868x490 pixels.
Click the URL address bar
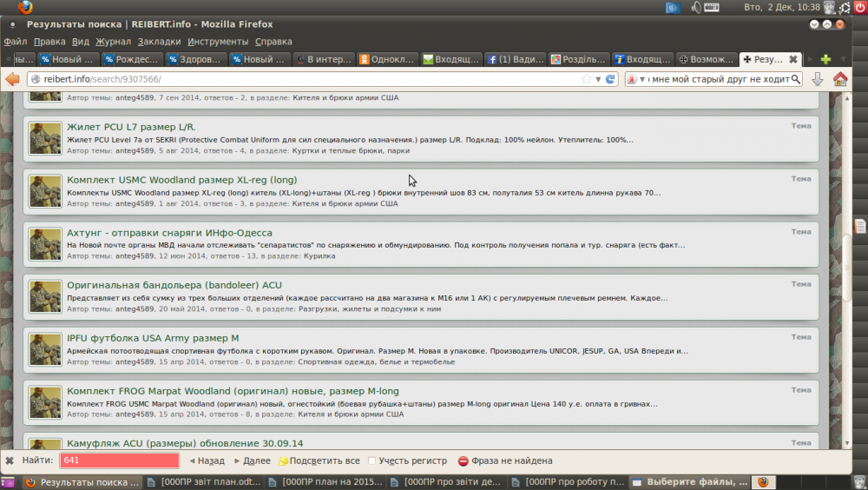coord(304,79)
